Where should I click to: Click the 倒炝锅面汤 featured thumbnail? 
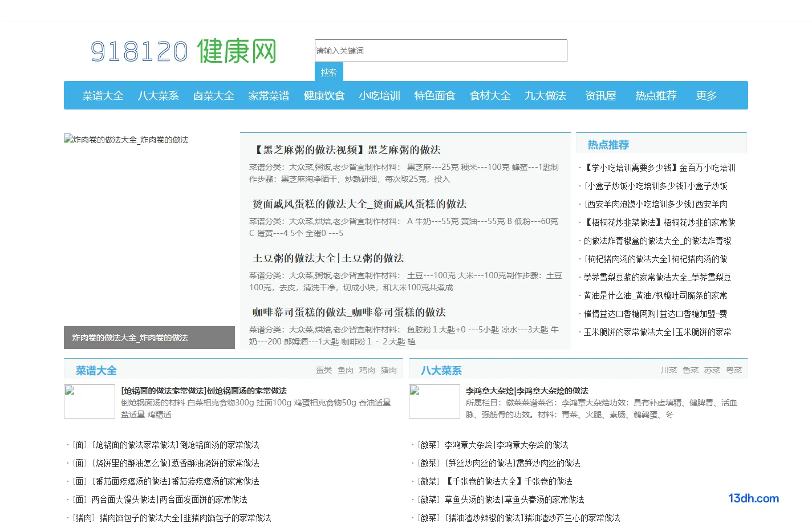(x=90, y=401)
